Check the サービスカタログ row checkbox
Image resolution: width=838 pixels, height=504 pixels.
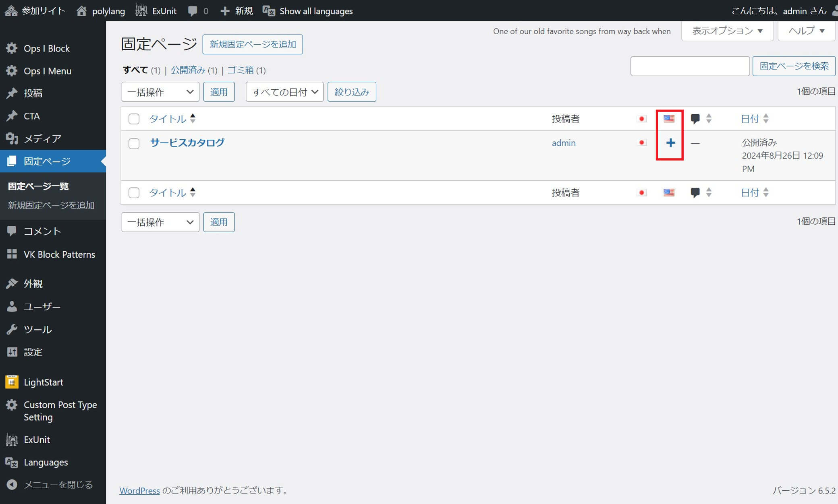[x=134, y=143]
